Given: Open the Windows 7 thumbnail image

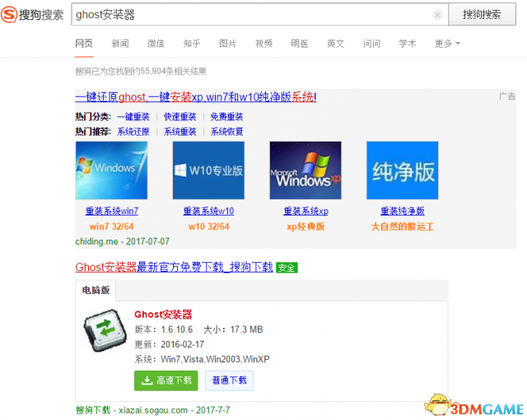Looking at the screenshot, I should coord(112,170).
